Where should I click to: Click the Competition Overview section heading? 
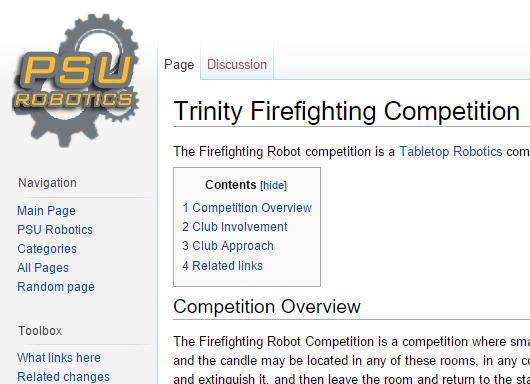coord(267,307)
